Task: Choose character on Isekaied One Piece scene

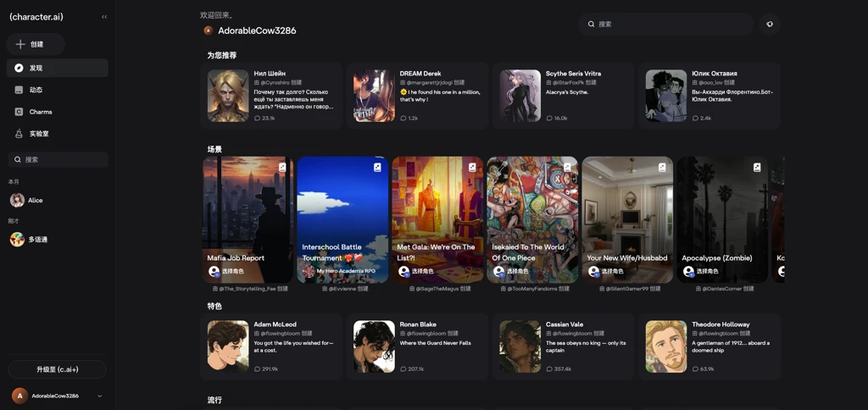Action: (518, 271)
